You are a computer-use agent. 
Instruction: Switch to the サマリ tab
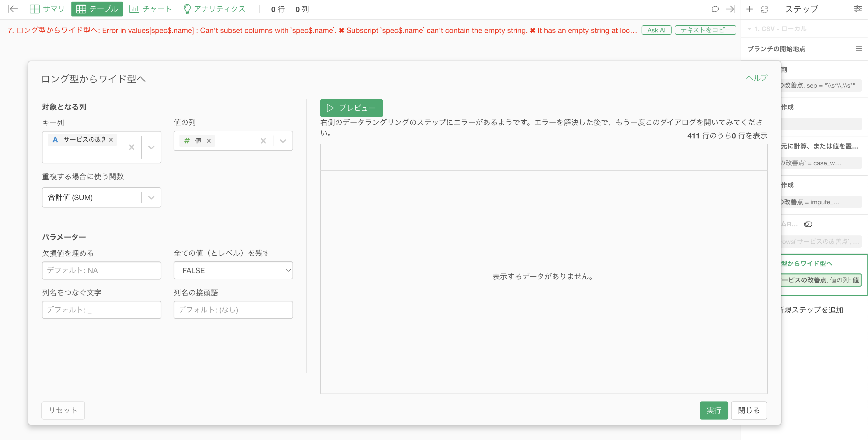click(x=47, y=9)
